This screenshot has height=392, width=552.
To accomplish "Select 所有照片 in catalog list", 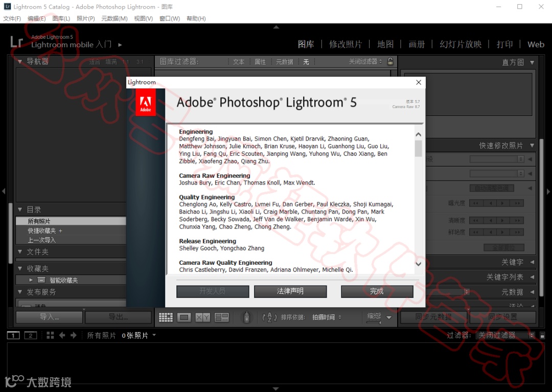I will pos(71,221).
